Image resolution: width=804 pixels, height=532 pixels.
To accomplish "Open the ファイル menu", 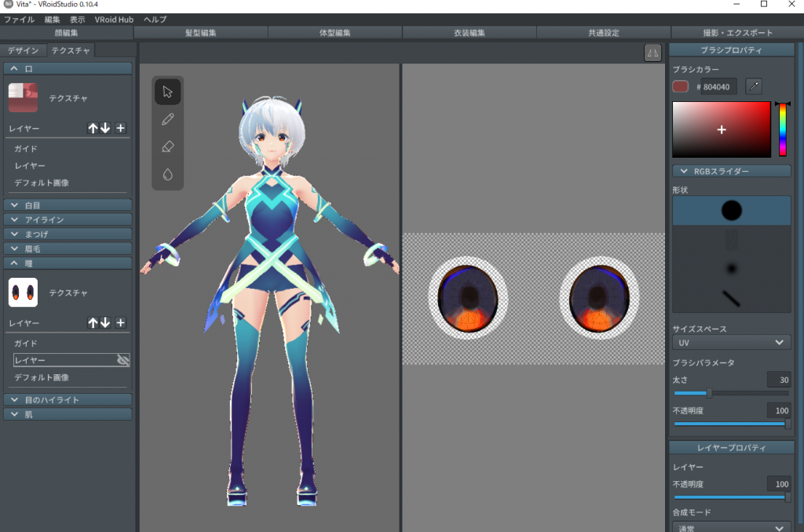I will click(19, 19).
